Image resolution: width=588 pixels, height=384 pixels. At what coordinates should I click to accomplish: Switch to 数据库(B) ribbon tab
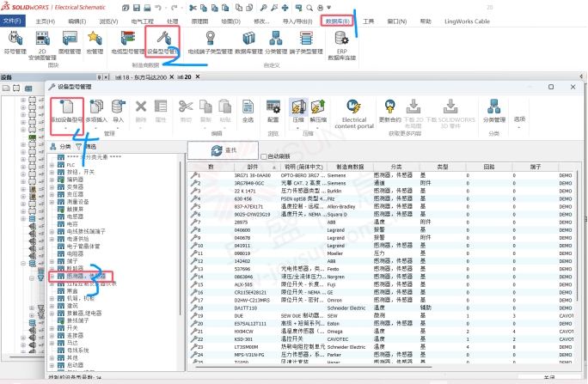(x=337, y=21)
